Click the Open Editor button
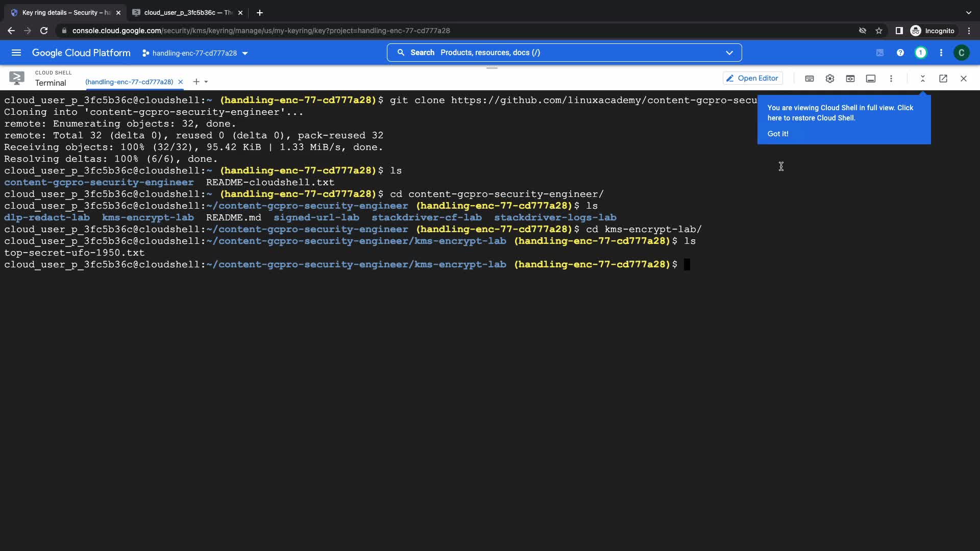Viewport: 980px width, 551px height. point(752,78)
